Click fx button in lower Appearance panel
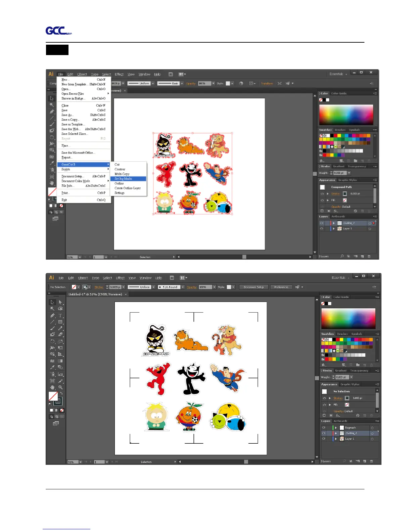This screenshot has width=411, height=532. [338, 415]
